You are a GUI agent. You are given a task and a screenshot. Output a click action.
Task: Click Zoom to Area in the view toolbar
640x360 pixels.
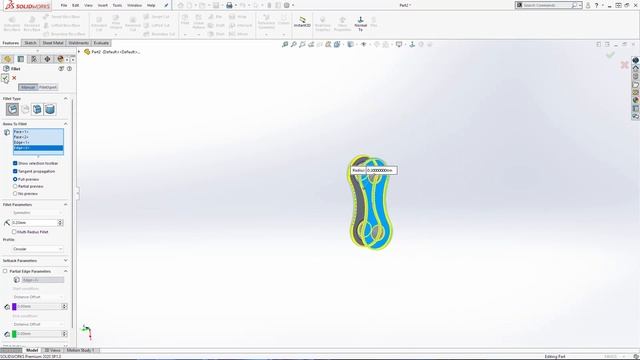point(293,44)
